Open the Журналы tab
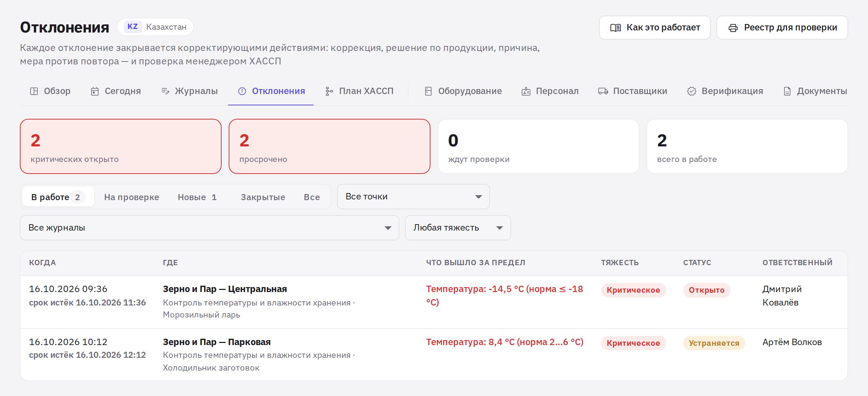 189,91
